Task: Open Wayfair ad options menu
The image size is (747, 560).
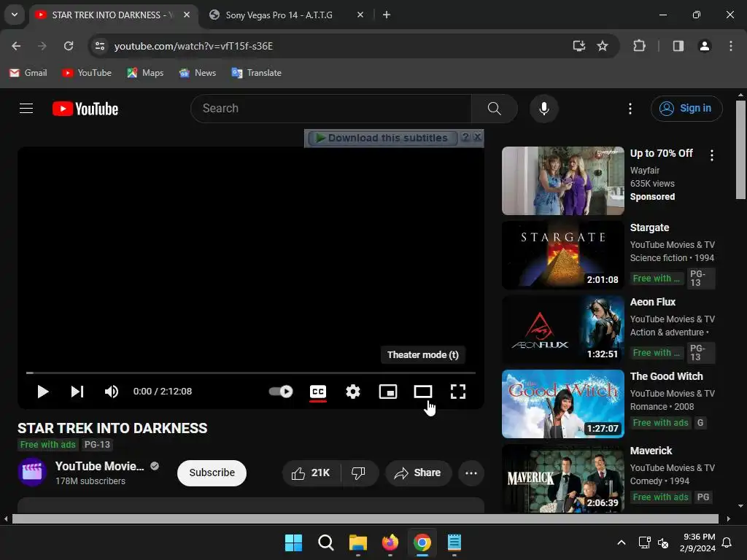Action: (x=712, y=155)
